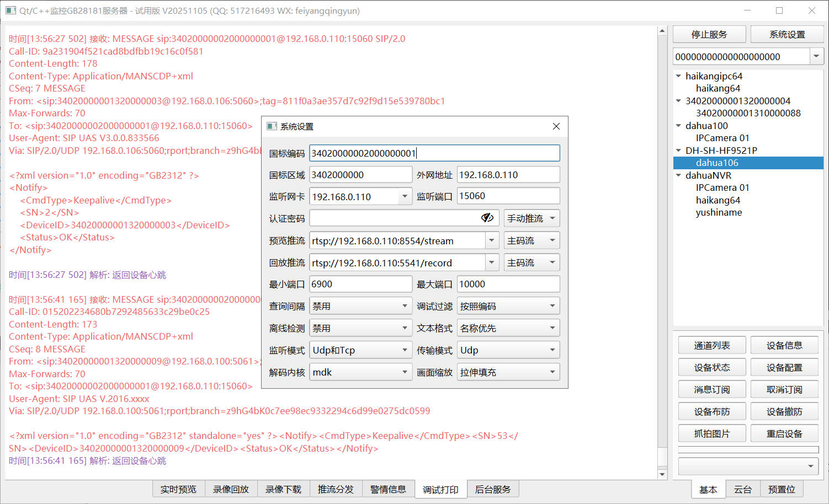Open the 调试过滤 dropdown
Screen dimensions: 829x504
click(x=508, y=306)
